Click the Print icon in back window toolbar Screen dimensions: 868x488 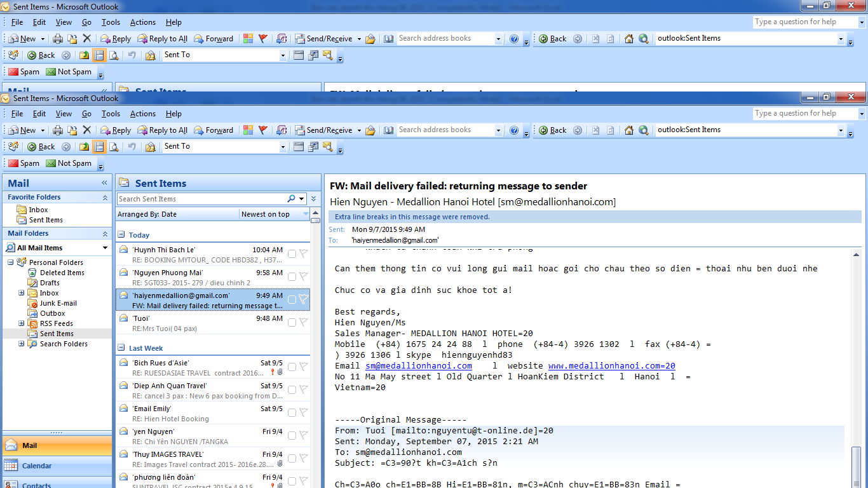coord(58,38)
